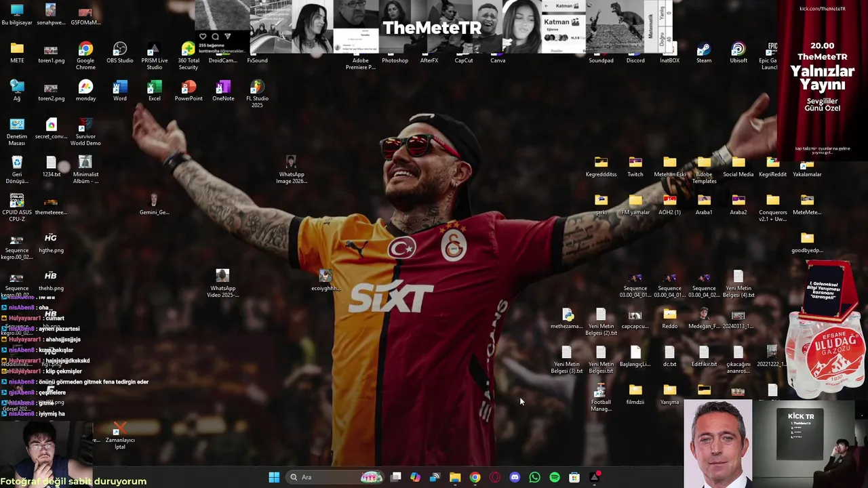Screen dimensions: 868x488
Task: Launch OBS Studio desktop shortcut
Action: click(x=120, y=52)
